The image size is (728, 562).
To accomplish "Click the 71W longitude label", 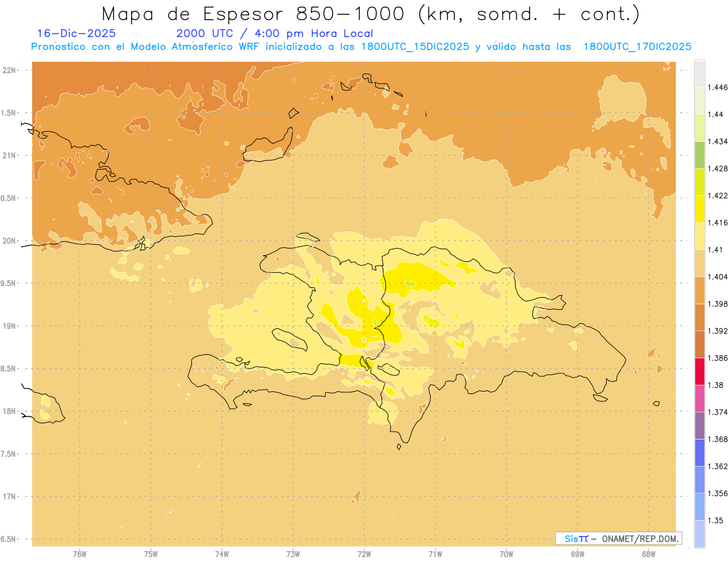I will [x=435, y=554].
